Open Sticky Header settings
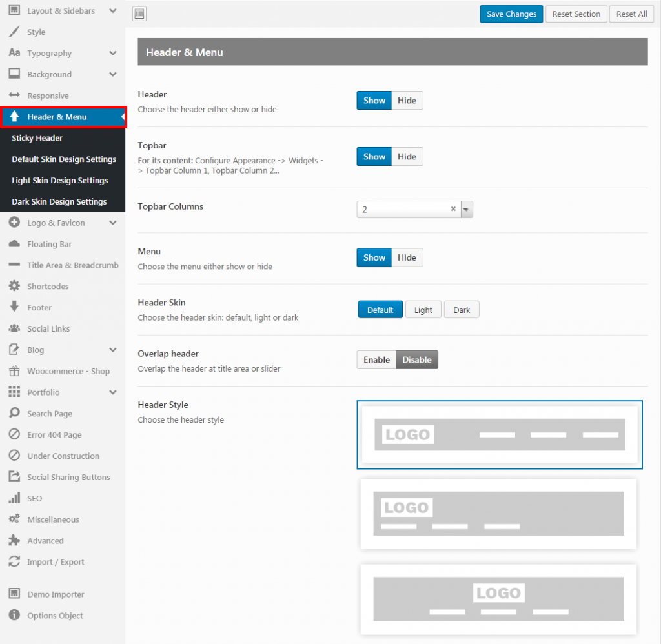661x644 pixels. click(x=37, y=137)
